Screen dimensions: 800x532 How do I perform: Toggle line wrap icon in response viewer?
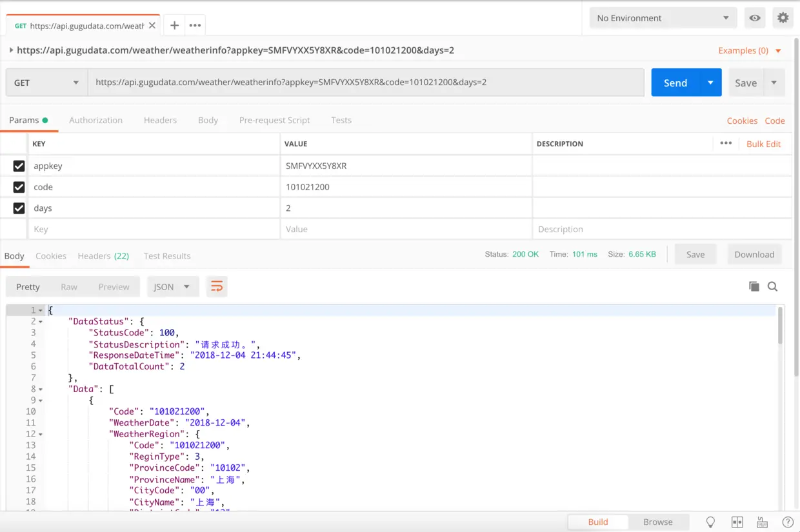(x=217, y=286)
